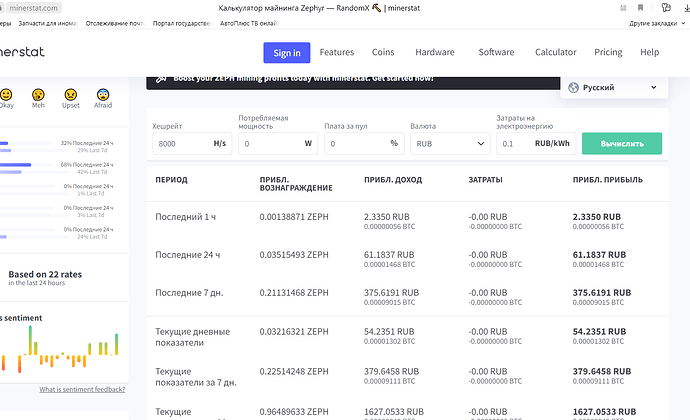Click the globe icon beside Русский

click(x=573, y=88)
